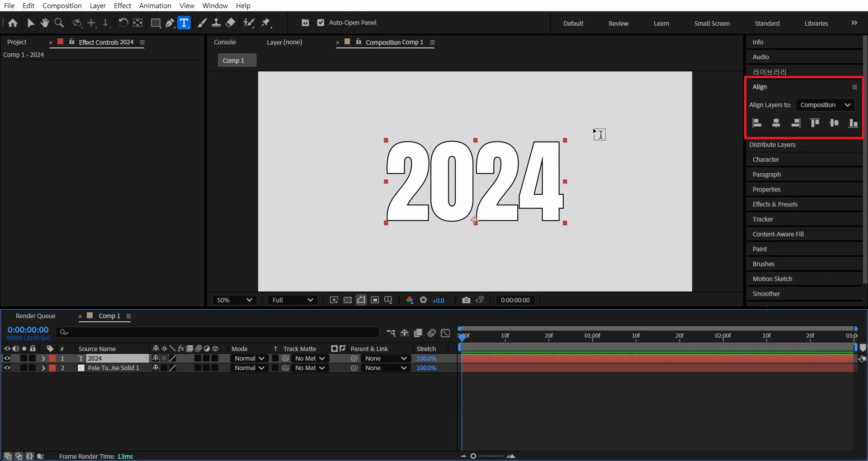Open Parent None dropdown for 2024 layer
868x461 pixels.
point(385,358)
